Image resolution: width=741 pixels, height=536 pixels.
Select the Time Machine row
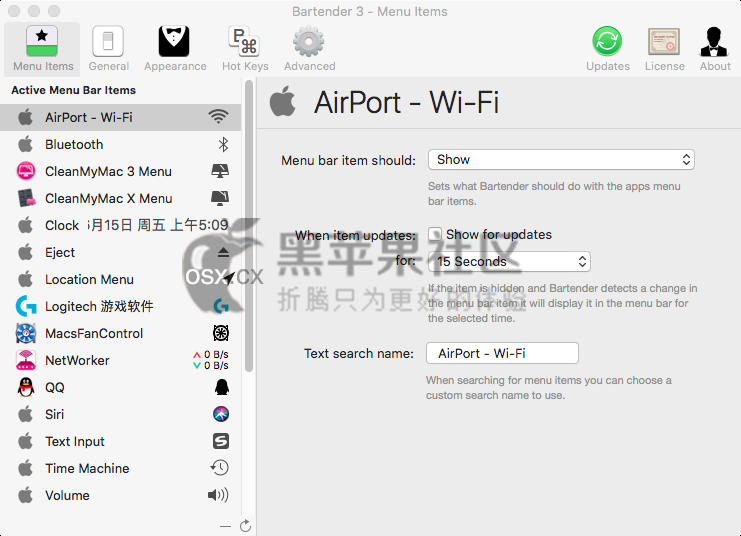(121, 467)
